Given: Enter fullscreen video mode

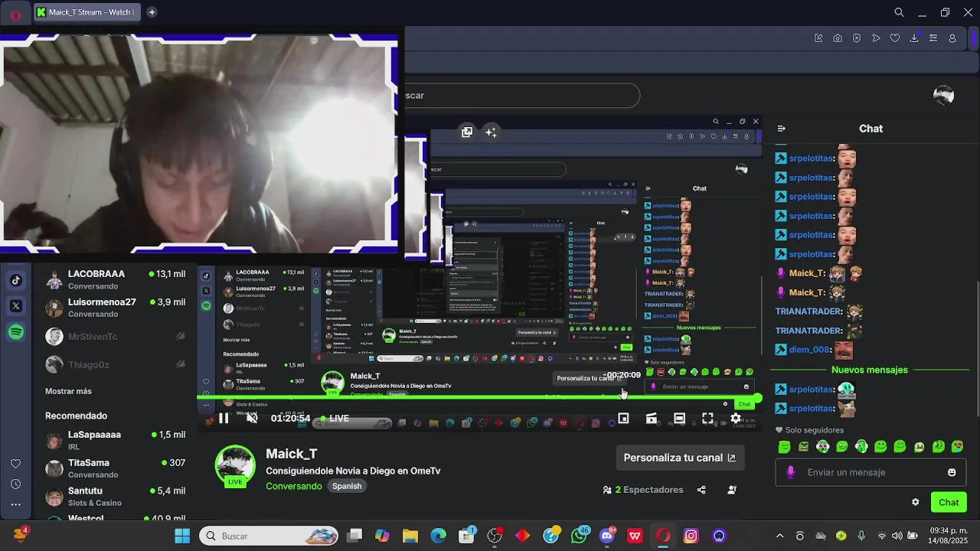Looking at the screenshot, I should point(707,418).
